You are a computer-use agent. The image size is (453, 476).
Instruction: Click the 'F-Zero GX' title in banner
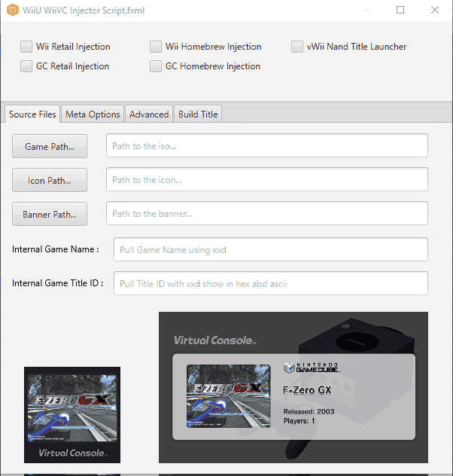coord(307,390)
